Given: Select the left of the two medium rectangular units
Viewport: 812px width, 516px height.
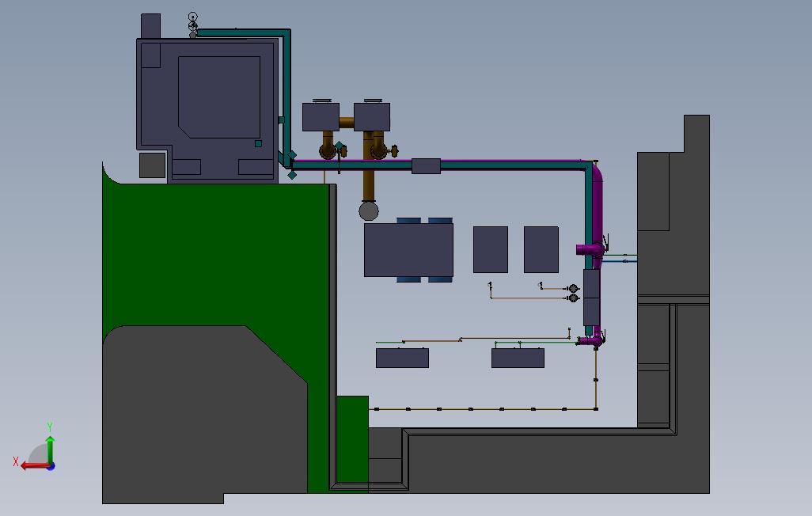Looking at the screenshot, I should click(x=491, y=249).
